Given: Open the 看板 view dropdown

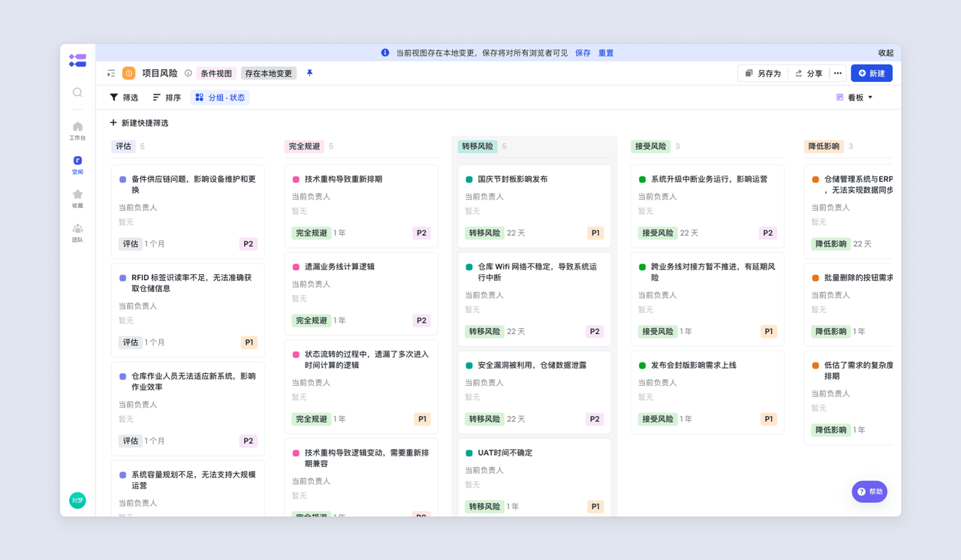Looking at the screenshot, I should (855, 98).
